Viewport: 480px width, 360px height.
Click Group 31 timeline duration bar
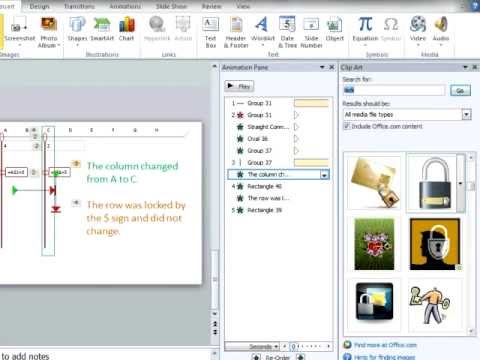(x=311, y=103)
